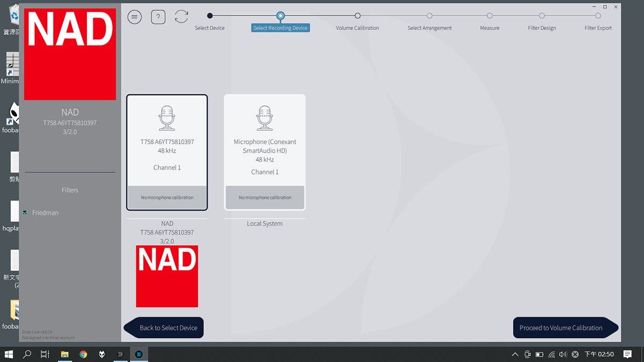The image size is (644, 362).
Task: Click Back to Select Device button
Action: (x=164, y=328)
